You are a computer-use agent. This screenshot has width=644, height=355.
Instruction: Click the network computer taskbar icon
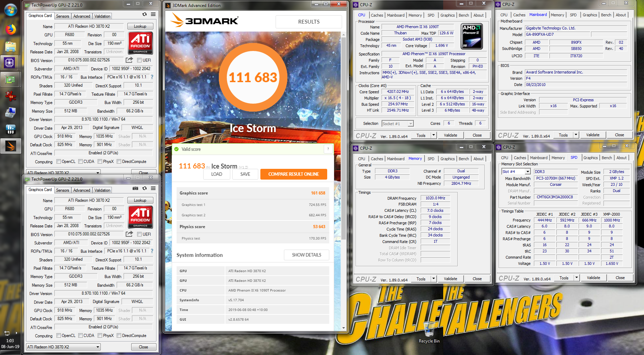(x=10, y=113)
